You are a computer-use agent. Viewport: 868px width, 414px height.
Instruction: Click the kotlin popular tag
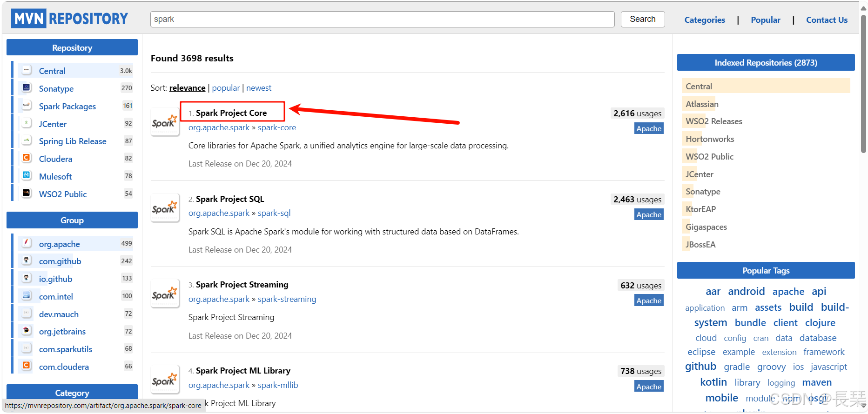(713, 382)
